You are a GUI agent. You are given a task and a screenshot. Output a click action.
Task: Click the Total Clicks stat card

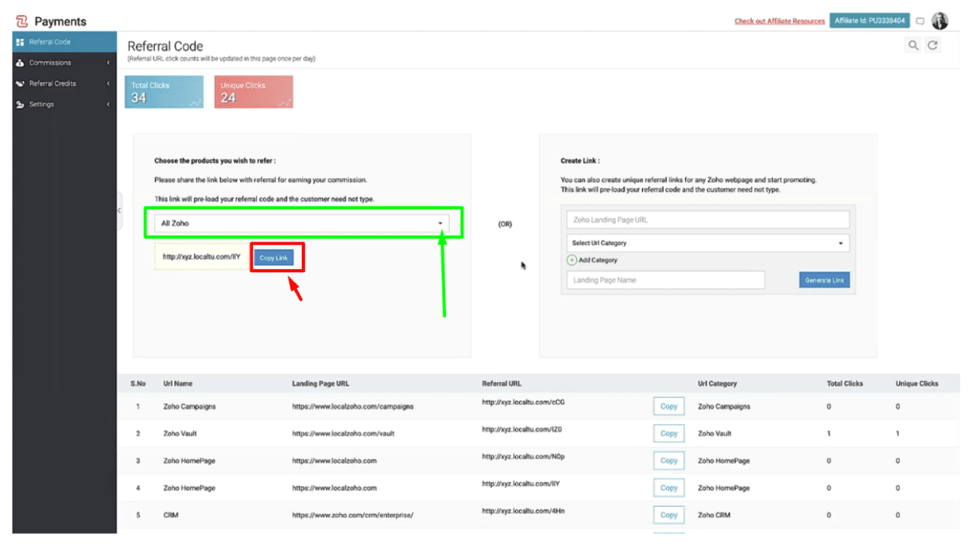(164, 92)
